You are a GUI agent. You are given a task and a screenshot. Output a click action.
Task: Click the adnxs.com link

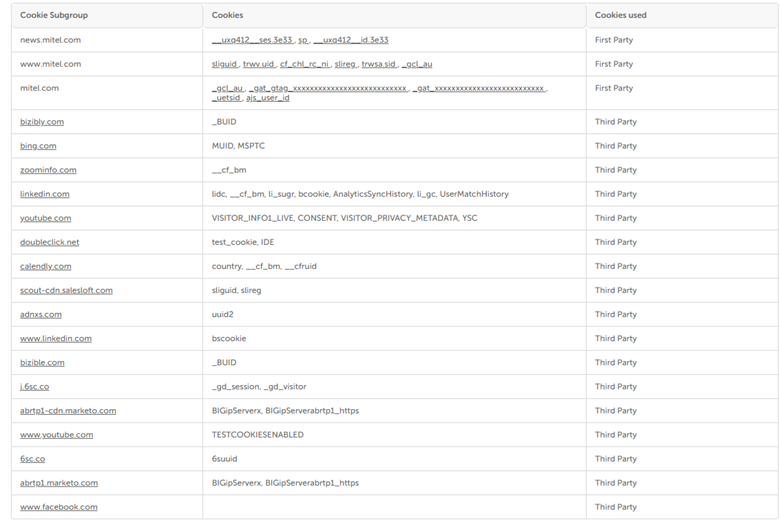pyautogui.click(x=41, y=314)
